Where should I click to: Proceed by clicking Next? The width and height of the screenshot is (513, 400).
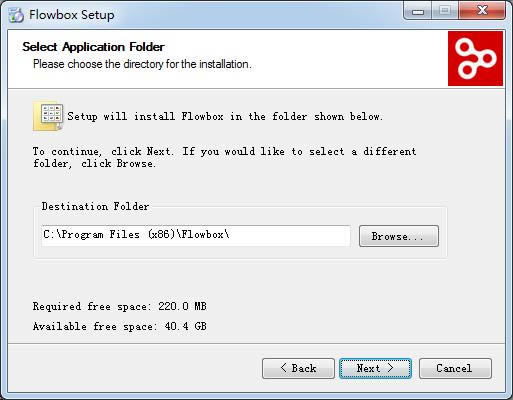coord(375,368)
